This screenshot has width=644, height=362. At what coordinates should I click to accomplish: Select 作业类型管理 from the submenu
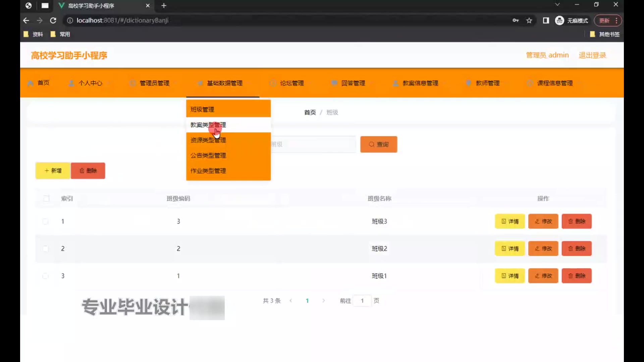tap(208, 171)
